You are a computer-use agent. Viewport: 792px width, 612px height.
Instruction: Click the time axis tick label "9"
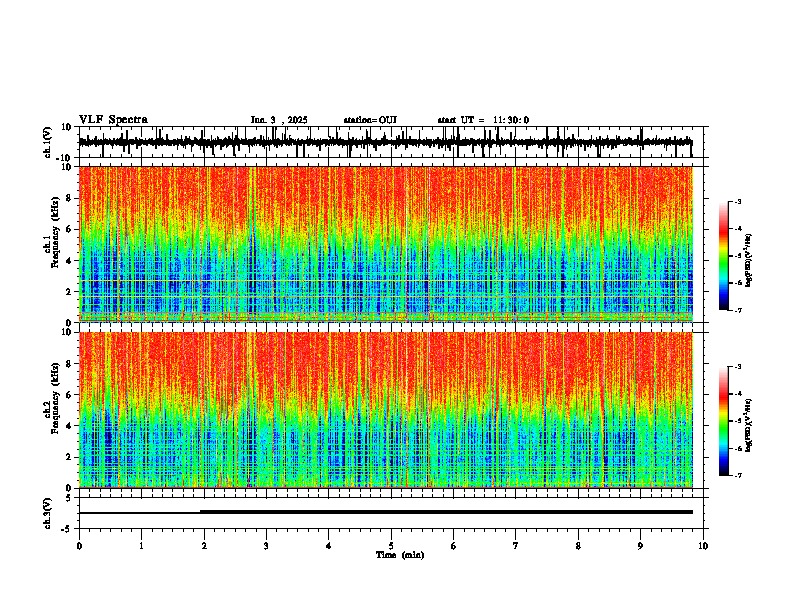coord(640,546)
